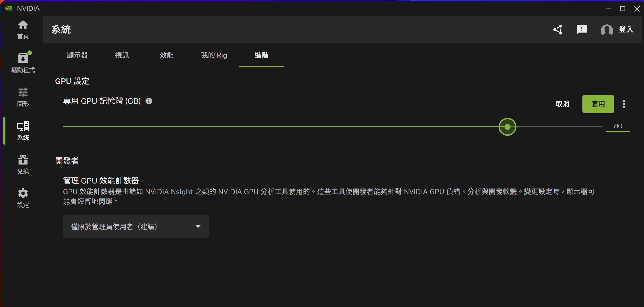644x307 pixels.
Task: Click the 登入 sign-in link
Action: tap(626, 30)
